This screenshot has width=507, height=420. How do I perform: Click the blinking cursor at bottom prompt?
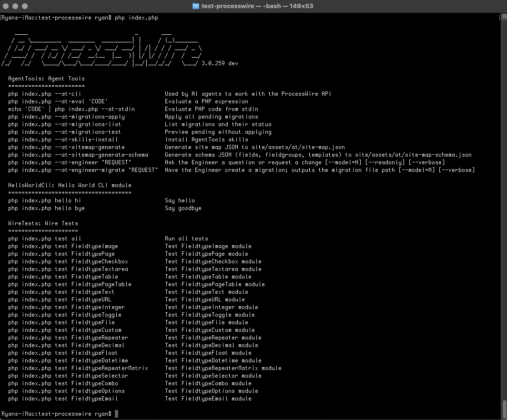coord(116,414)
